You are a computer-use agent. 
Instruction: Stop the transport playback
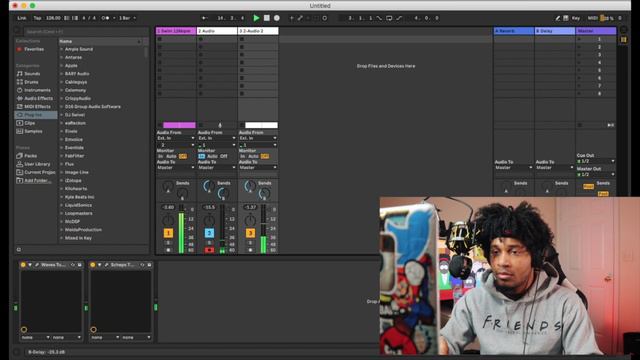[267, 18]
